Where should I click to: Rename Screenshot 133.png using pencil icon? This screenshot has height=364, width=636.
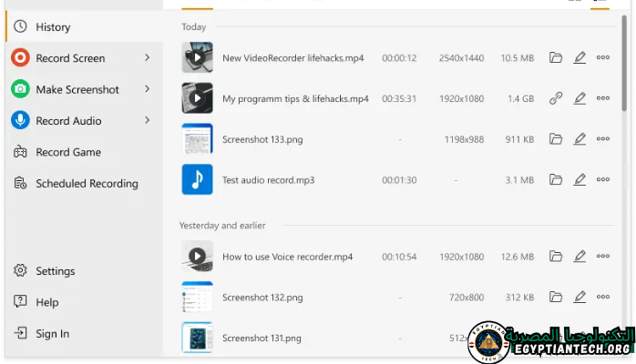pos(580,139)
